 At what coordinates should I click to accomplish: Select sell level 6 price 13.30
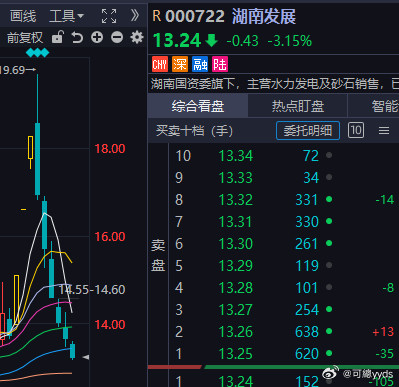[x=236, y=244]
